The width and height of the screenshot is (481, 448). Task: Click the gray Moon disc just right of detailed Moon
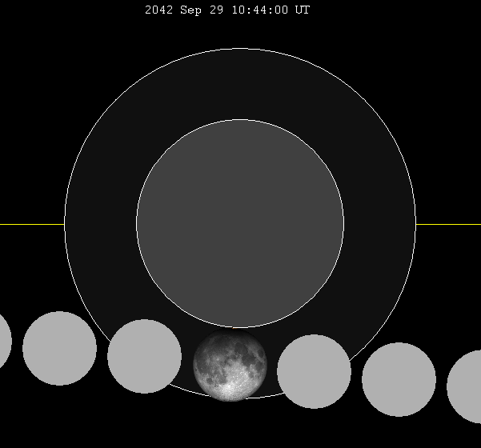click(x=314, y=371)
